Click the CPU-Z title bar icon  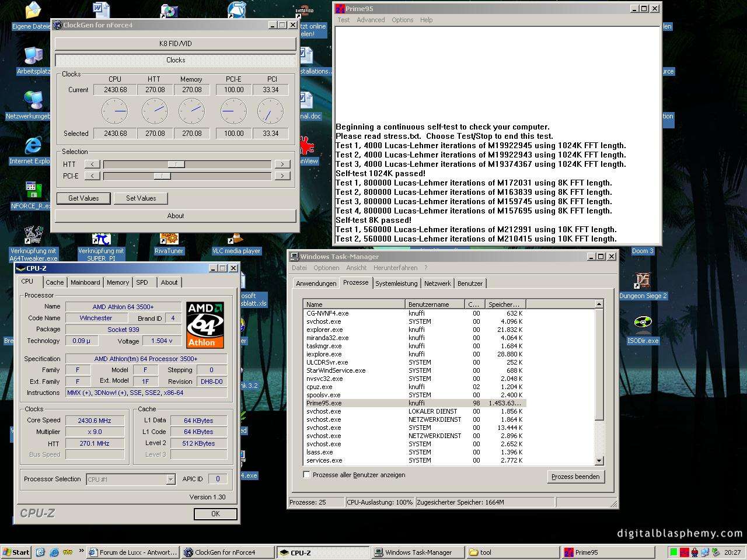pyautogui.click(x=20, y=268)
